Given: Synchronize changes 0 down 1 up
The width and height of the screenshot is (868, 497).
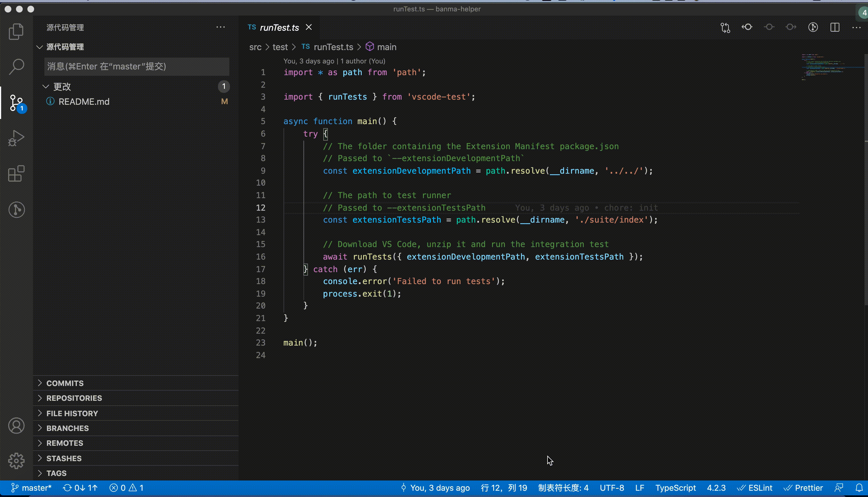Looking at the screenshot, I should [81, 488].
